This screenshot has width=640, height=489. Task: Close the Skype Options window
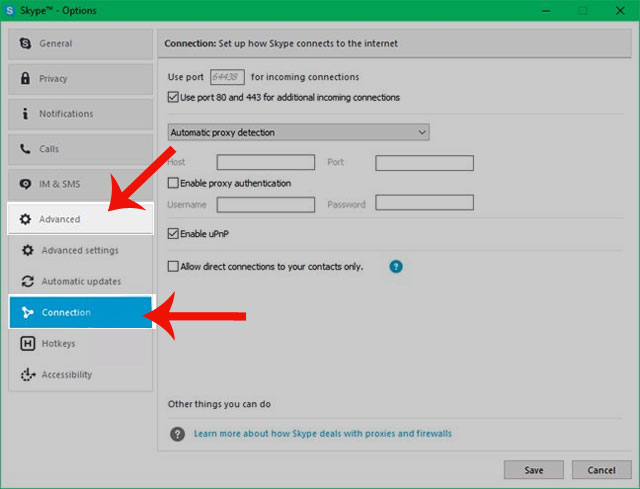(620, 11)
